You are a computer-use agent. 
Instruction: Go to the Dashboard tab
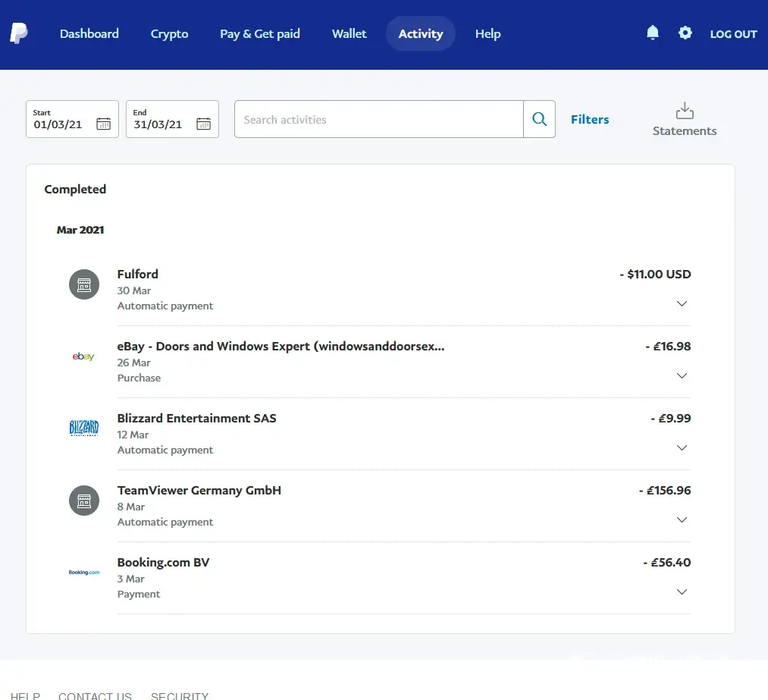point(89,33)
